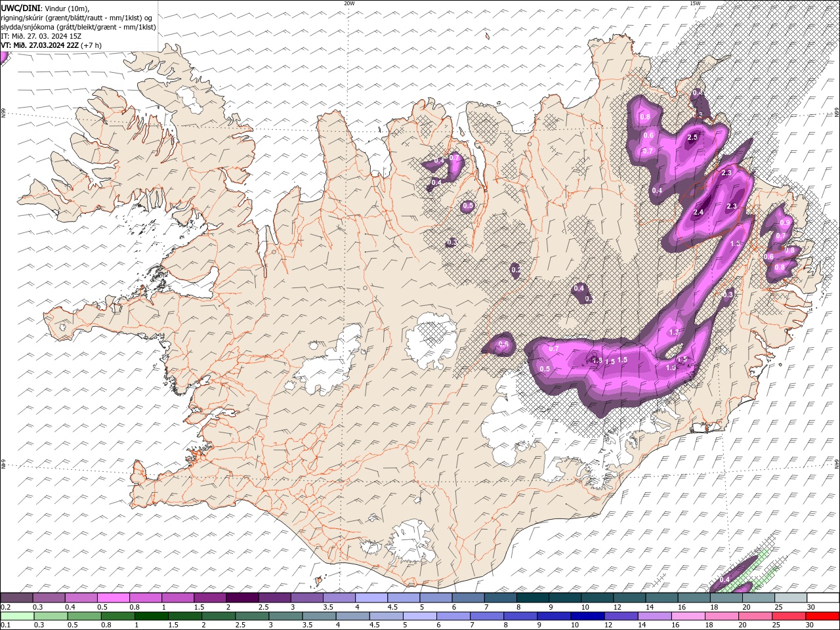The width and height of the screenshot is (840, 630).
Task: Select the darkest green 1 swatch in rain scale
Action: pos(152,616)
